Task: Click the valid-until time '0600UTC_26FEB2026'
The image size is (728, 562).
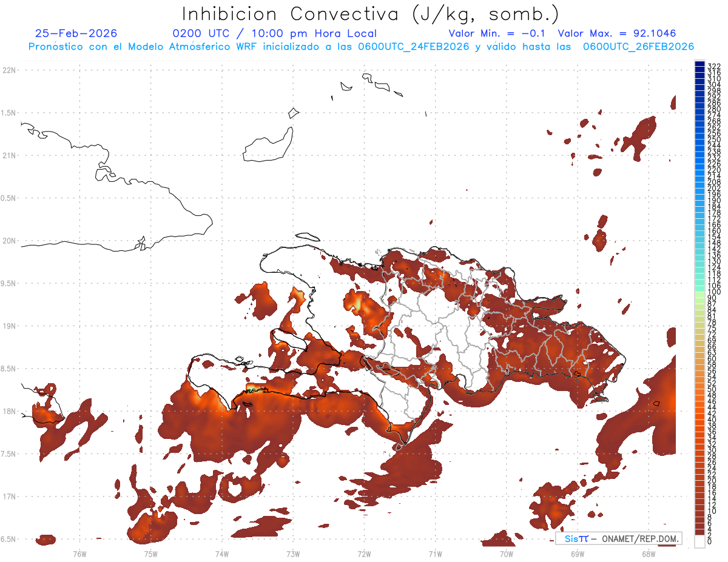Action: coord(638,47)
